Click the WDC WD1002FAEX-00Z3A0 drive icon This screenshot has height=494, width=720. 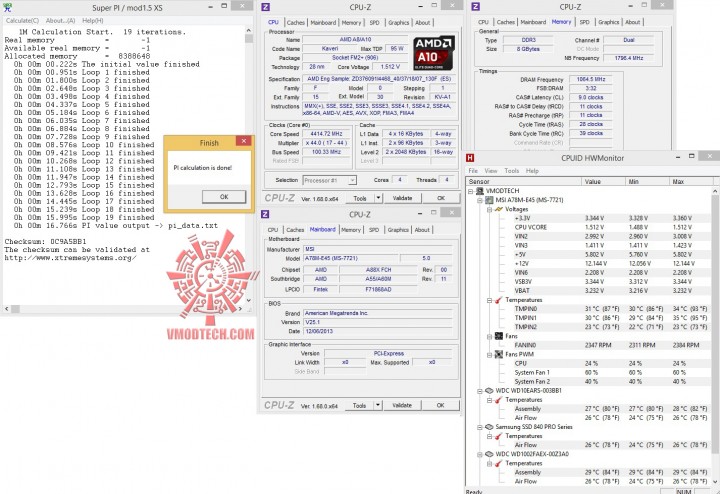click(x=489, y=454)
